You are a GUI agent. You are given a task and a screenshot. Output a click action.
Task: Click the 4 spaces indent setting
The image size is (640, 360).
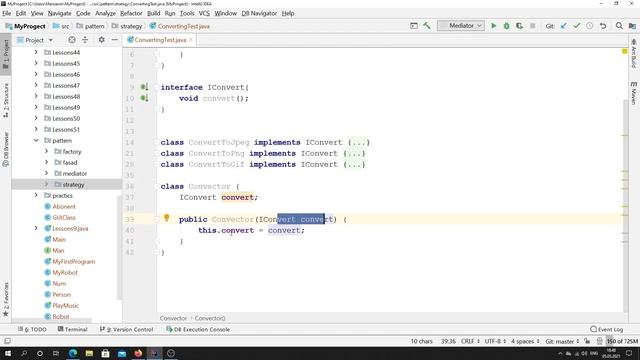(525, 341)
